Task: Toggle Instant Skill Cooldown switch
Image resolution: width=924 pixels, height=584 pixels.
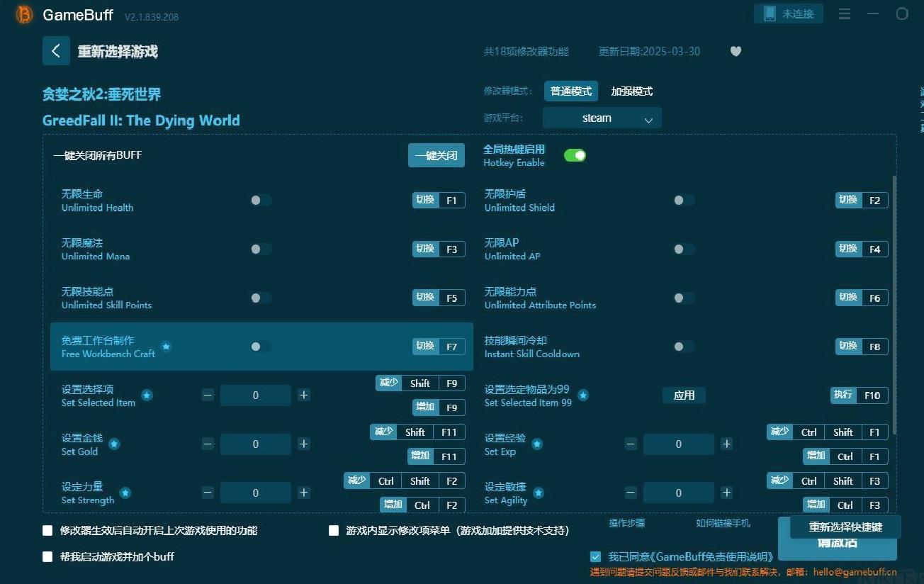Action: tap(684, 347)
